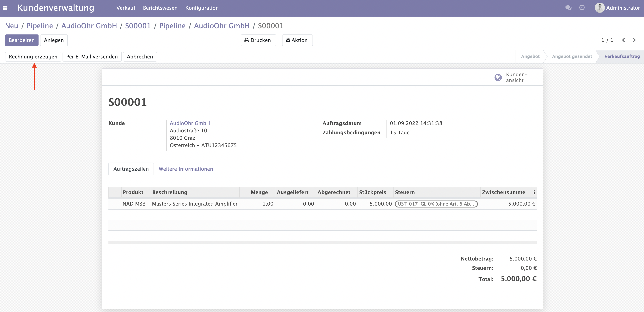Open AudioOhr GmbH customer link
Screen dimensions: 644x312
pyautogui.click(x=190, y=123)
